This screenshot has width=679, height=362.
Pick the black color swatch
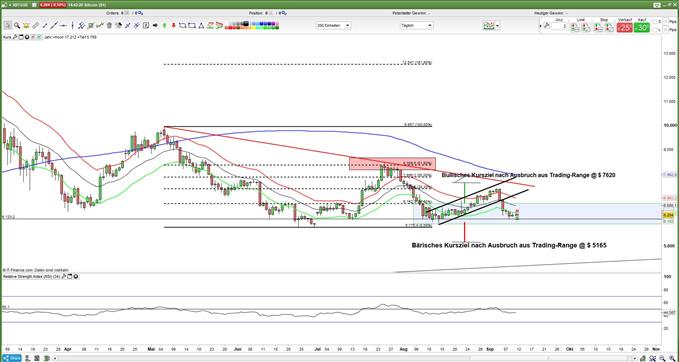(246, 23)
